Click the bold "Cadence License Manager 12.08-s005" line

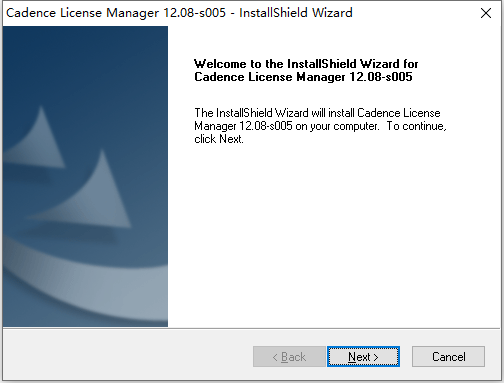303,77
